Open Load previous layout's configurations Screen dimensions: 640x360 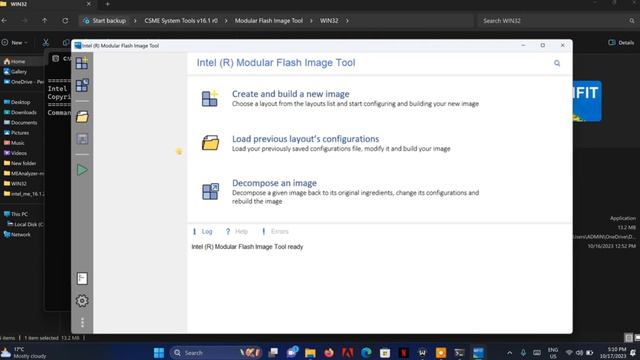(305, 139)
